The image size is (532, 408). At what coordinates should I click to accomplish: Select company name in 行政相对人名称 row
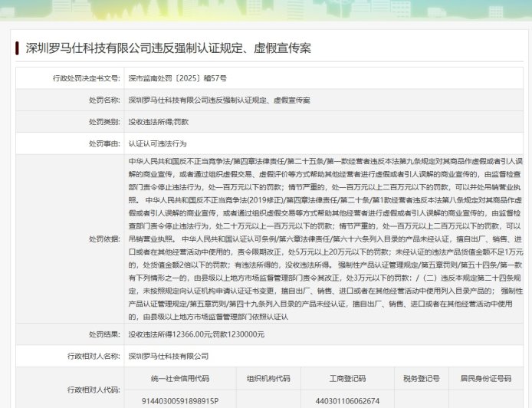point(169,356)
